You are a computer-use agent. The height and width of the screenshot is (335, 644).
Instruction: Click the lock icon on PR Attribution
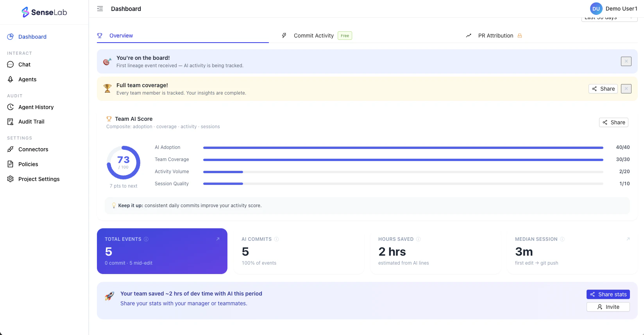520,36
